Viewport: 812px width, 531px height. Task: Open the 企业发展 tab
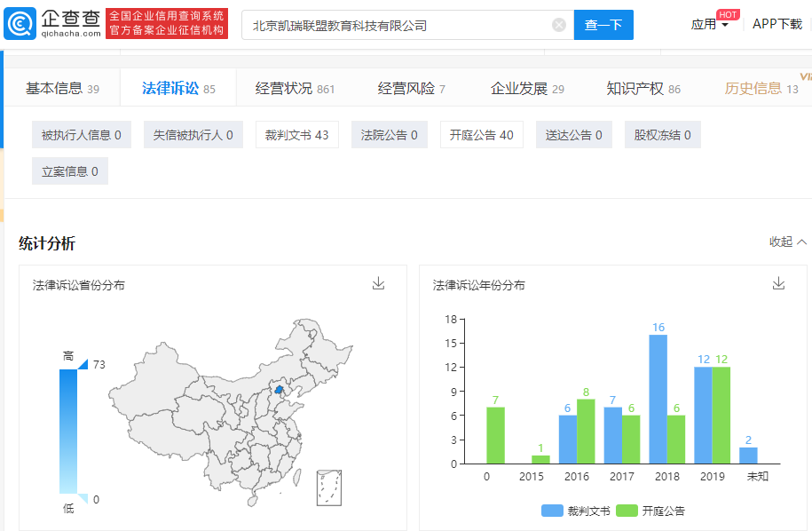(x=527, y=88)
